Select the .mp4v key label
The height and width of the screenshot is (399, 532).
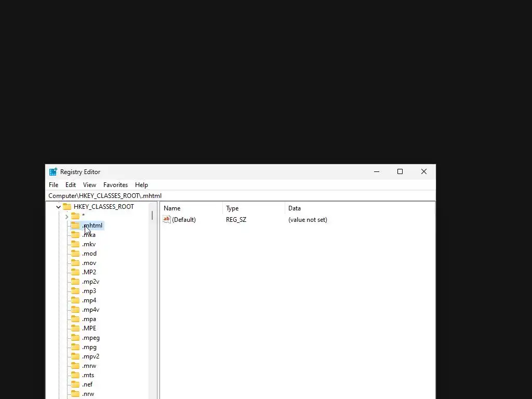pos(90,310)
